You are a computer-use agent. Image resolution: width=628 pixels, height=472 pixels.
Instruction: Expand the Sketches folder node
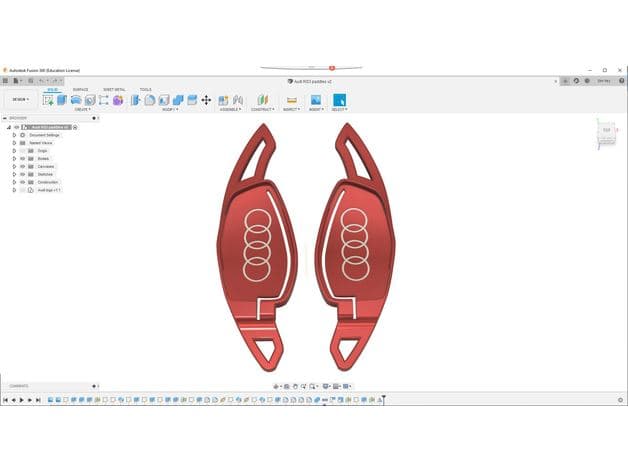(14, 175)
